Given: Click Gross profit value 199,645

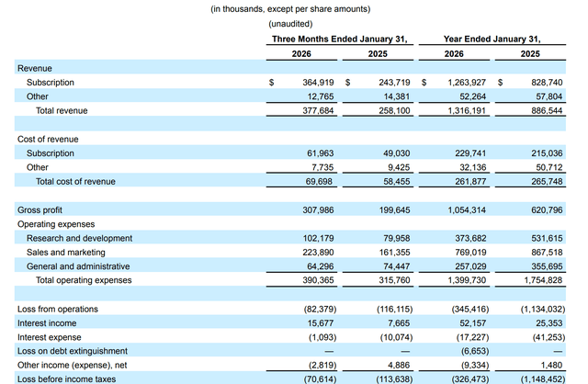Looking at the screenshot, I should pyautogui.click(x=394, y=210).
